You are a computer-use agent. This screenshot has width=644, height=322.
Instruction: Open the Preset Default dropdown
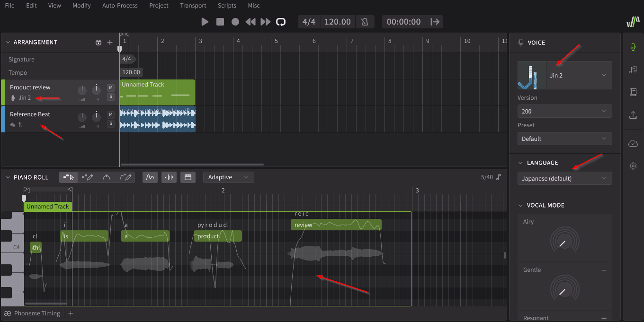pos(564,139)
